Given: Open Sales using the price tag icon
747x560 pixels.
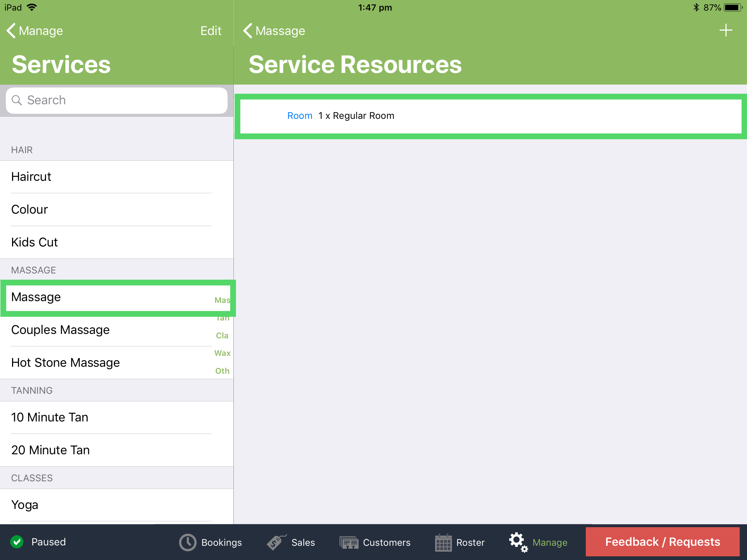Looking at the screenshot, I should [x=275, y=542].
